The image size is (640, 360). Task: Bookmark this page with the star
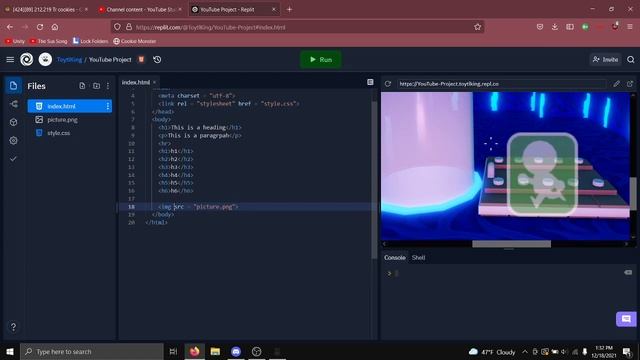coord(478,27)
